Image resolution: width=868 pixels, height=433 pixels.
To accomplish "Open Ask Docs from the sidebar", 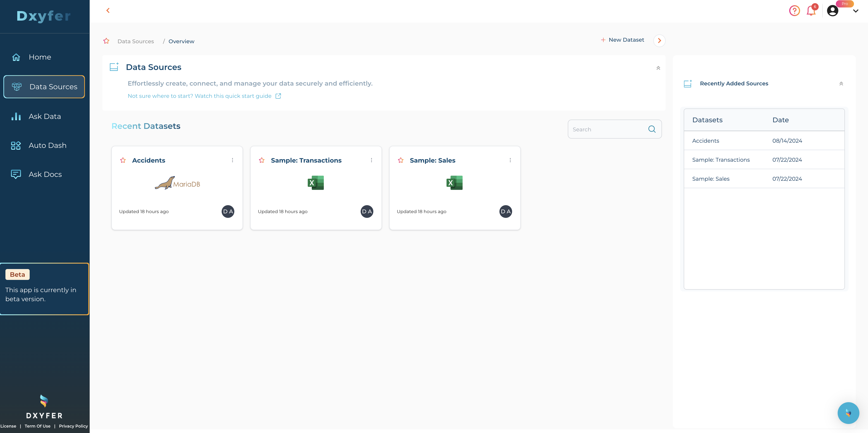I will [45, 174].
